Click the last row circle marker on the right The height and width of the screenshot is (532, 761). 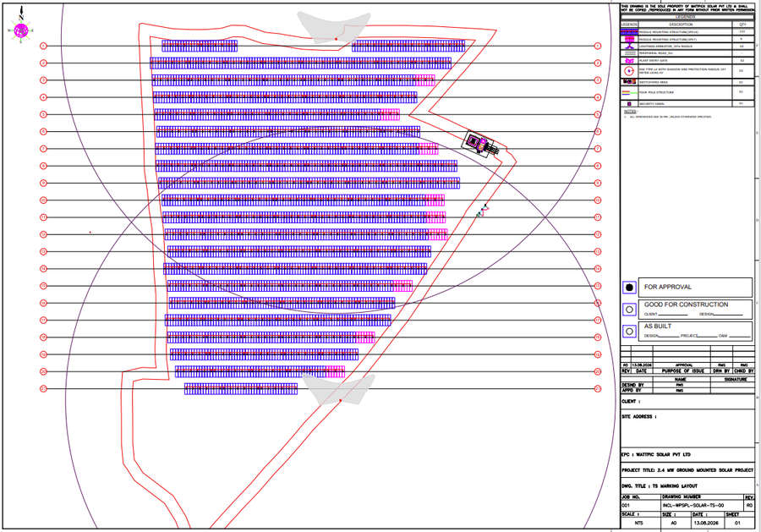pos(598,388)
